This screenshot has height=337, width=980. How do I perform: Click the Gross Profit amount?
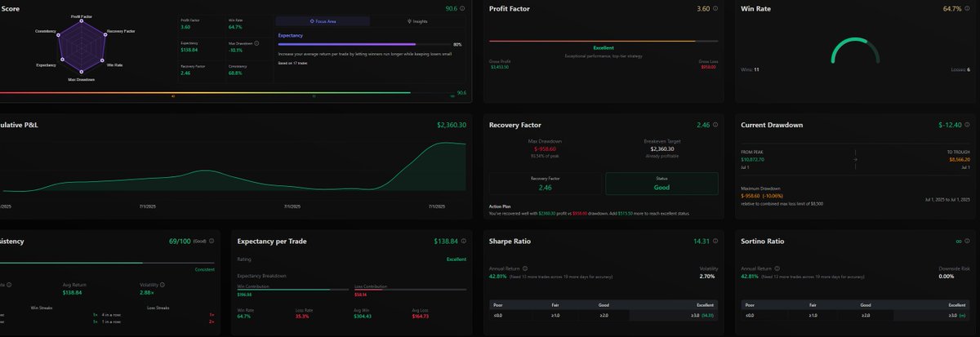coord(499,67)
